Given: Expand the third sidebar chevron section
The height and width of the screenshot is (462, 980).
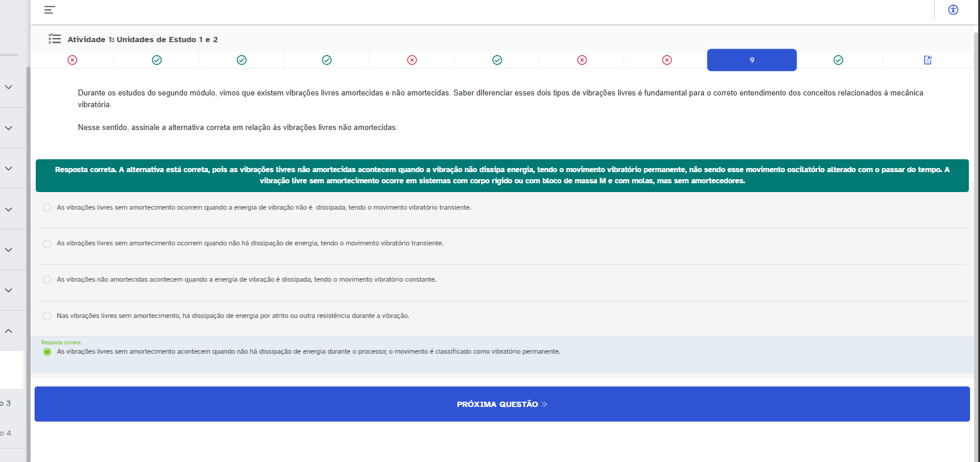Looking at the screenshot, I should [9, 169].
